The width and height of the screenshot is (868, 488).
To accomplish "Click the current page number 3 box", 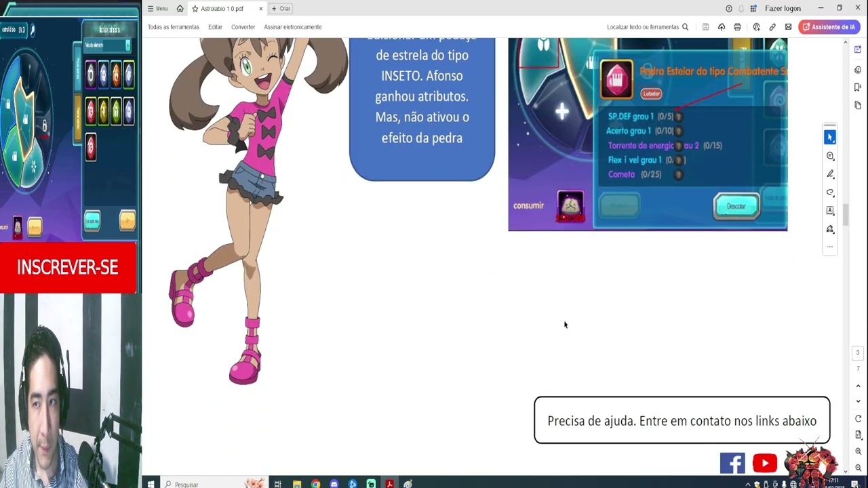I will click(x=858, y=353).
